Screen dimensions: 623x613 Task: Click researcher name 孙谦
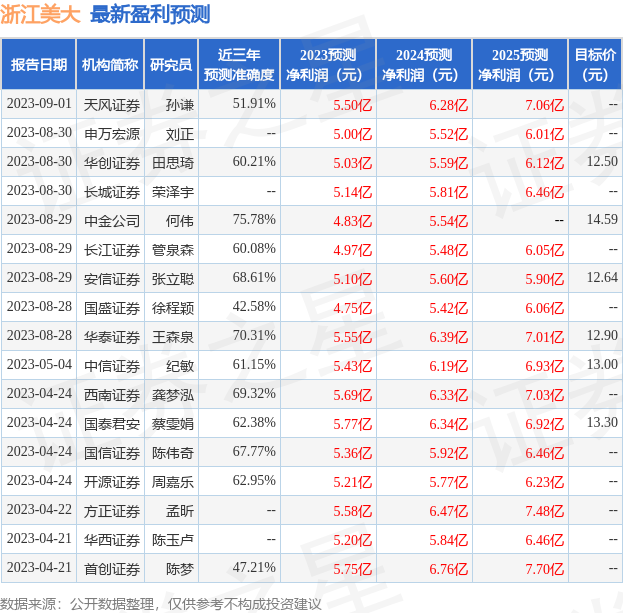click(x=180, y=105)
